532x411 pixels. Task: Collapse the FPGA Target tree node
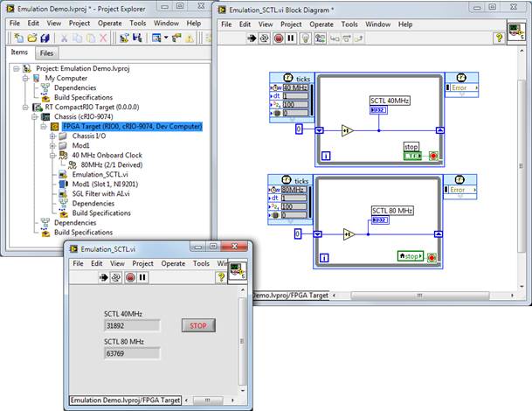coord(44,126)
